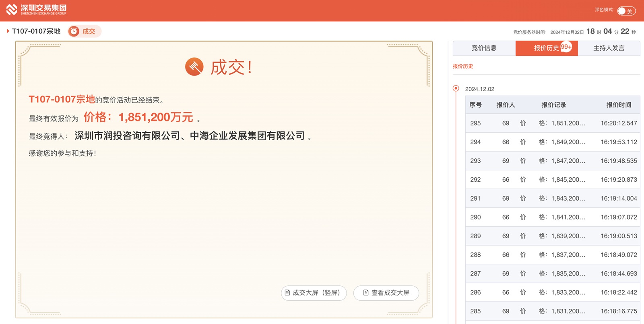The image size is (644, 324).
Task: Select bid record row 290
Action: tap(553, 217)
